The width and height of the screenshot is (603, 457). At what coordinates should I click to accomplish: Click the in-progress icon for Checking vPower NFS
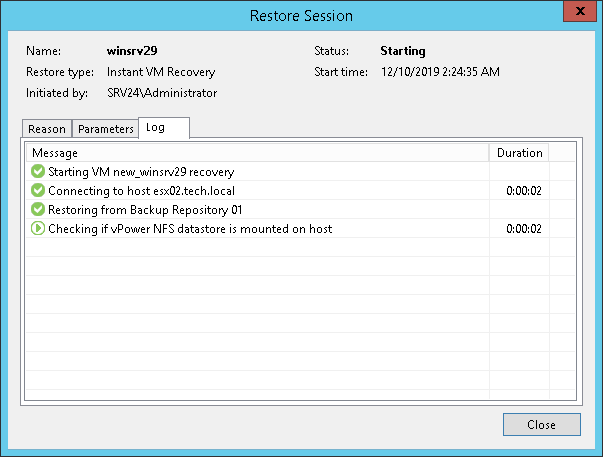click(x=39, y=229)
